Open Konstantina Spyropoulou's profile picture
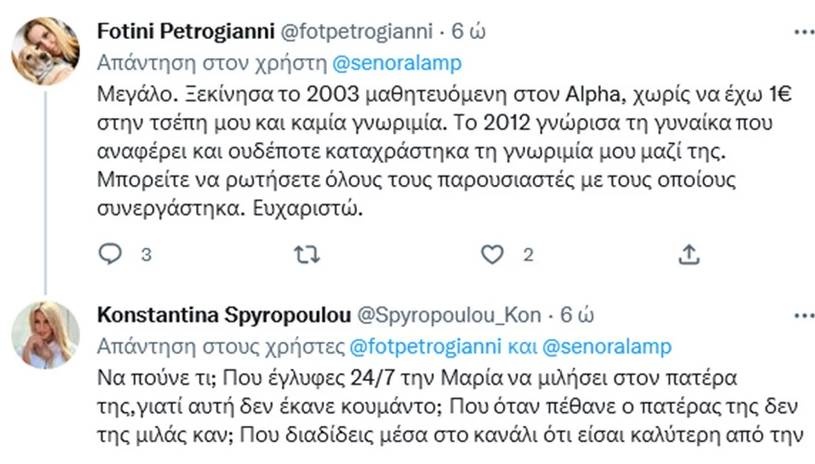Screen dimensions: 815x464 [45, 334]
